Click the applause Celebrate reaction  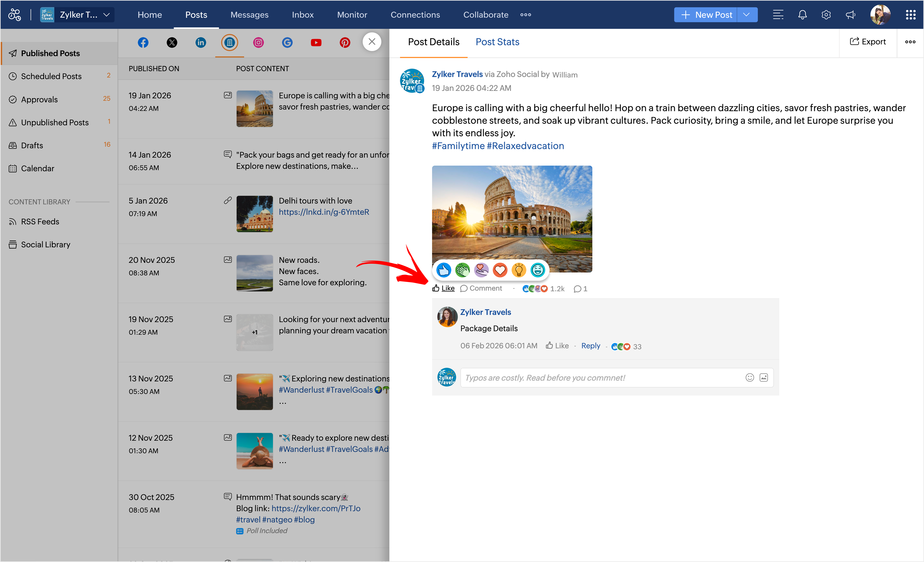(x=462, y=270)
